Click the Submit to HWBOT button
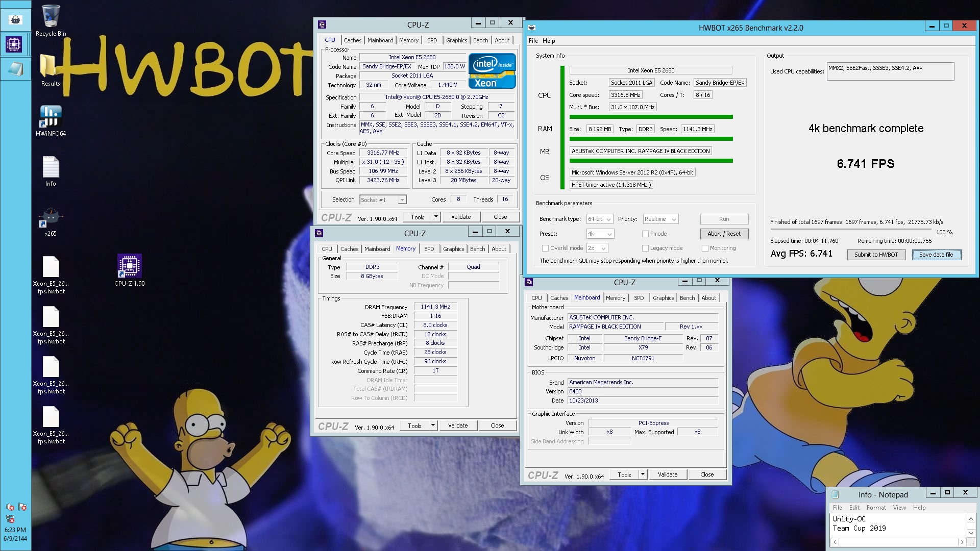The height and width of the screenshot is (551, 980). click(x=876, y=255)
